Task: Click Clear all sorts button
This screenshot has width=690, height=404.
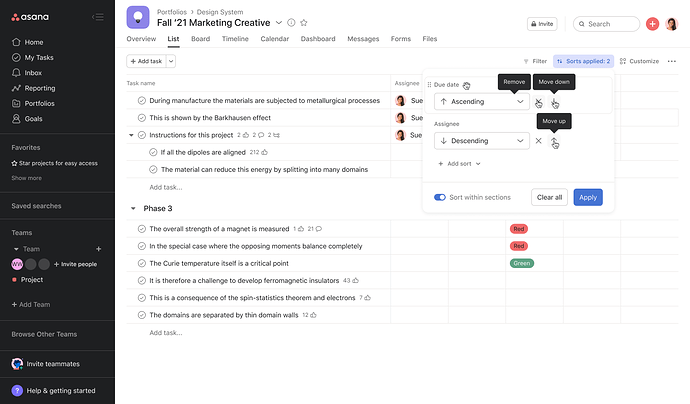Action: (549, 197)
